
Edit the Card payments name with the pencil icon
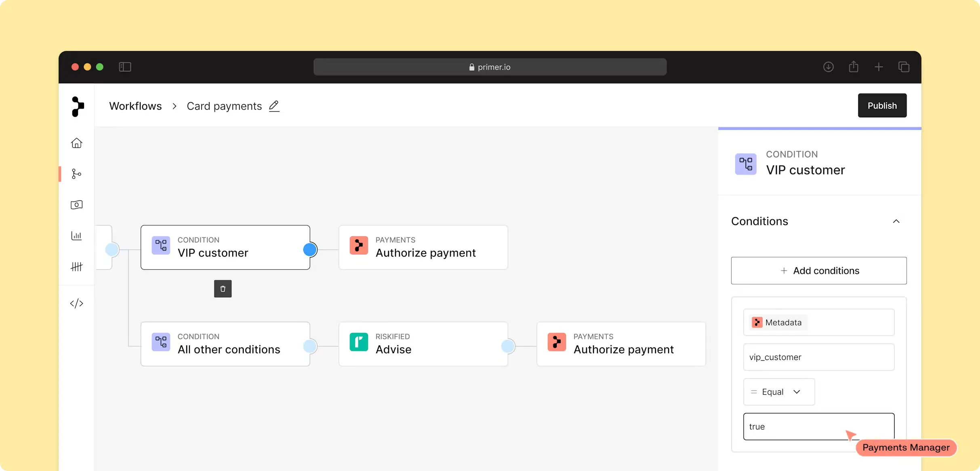[274, 106]
